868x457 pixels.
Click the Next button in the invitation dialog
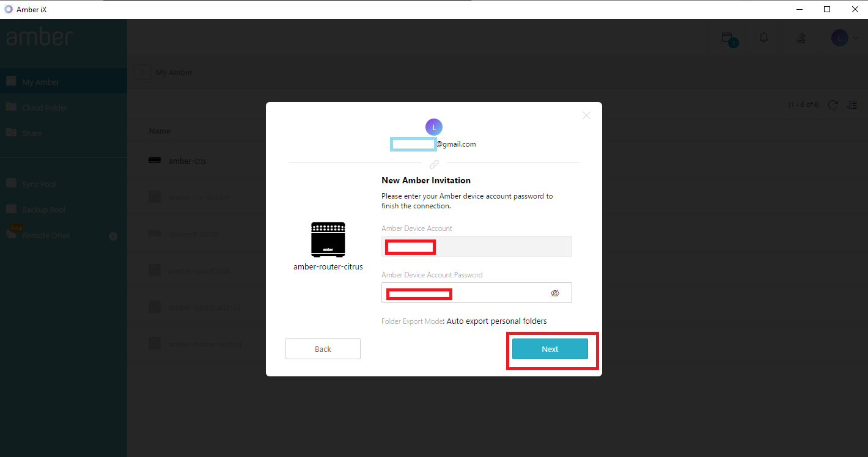point(550,349)
